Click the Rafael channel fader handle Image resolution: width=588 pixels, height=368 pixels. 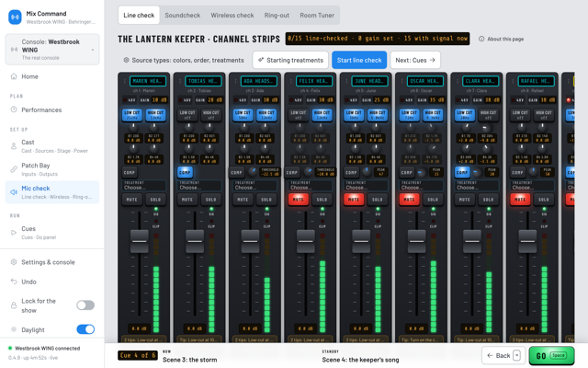[527, 241]
